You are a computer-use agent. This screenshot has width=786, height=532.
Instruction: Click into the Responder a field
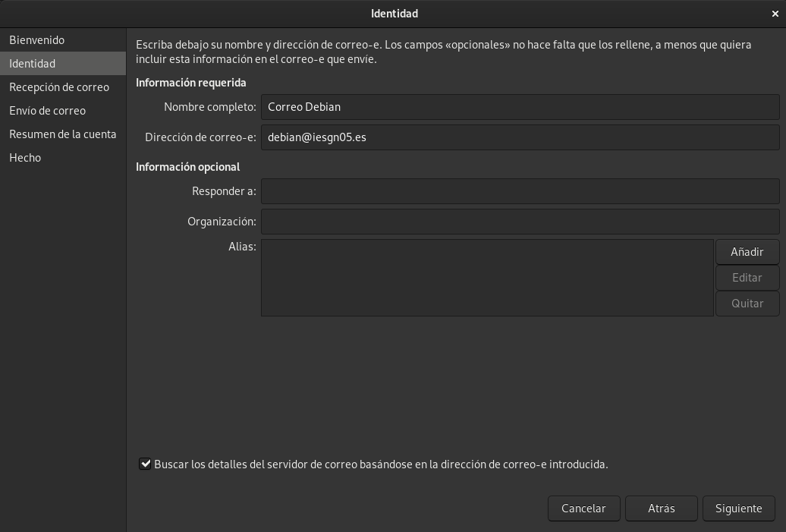pos(520,191)
